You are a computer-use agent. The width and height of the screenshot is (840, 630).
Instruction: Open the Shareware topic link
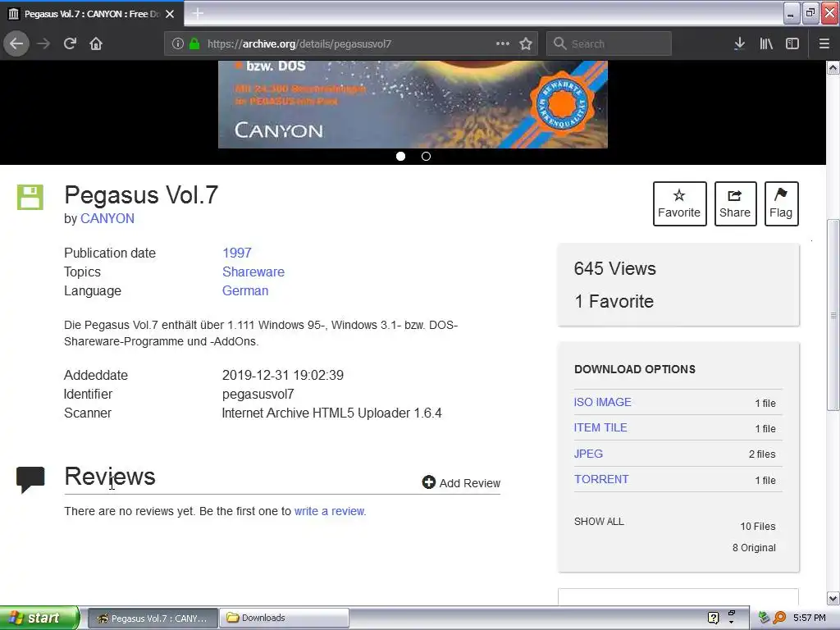point(253,272)
